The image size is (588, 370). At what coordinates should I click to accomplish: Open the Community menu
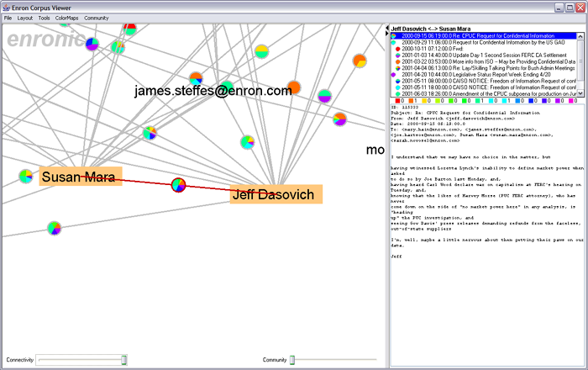[97, 18]
